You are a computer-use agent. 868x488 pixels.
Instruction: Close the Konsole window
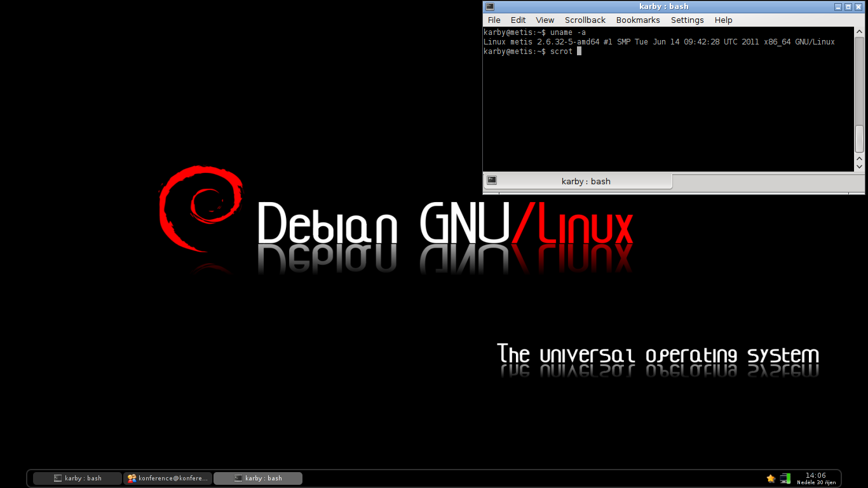click(858, 6)
